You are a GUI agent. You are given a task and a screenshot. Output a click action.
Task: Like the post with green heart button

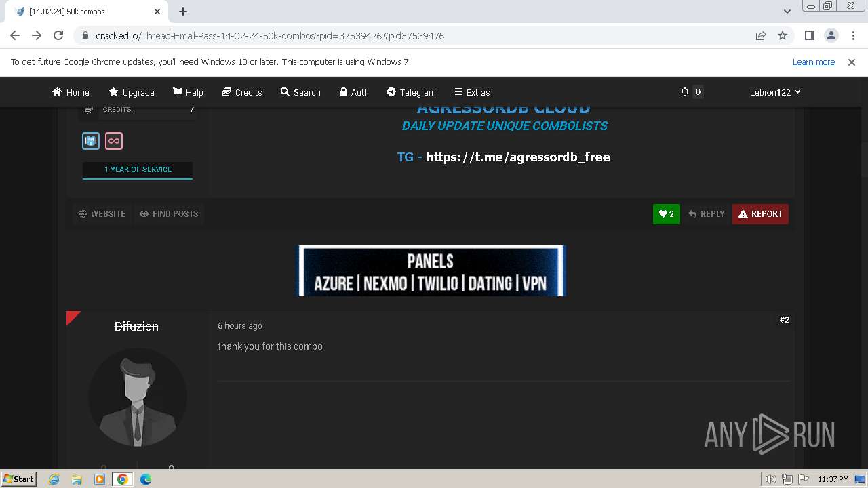[667, 213]
